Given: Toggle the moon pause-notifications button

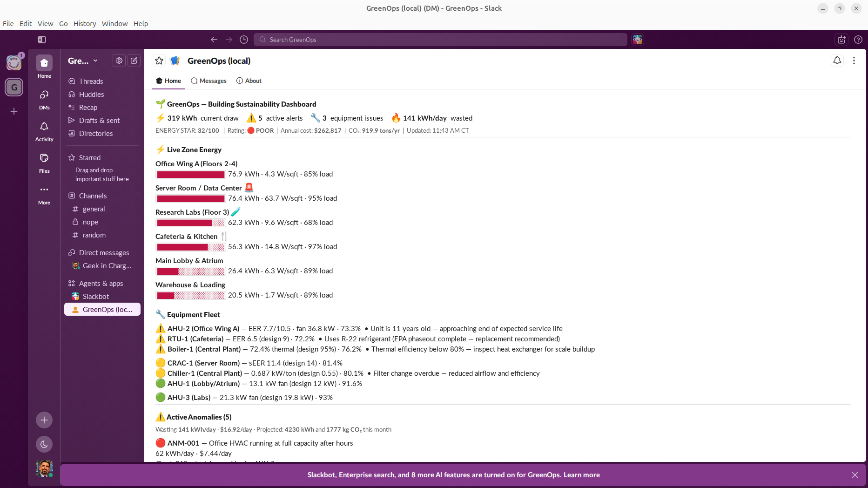Looking at the screenshot, I should tap(44, 444).
